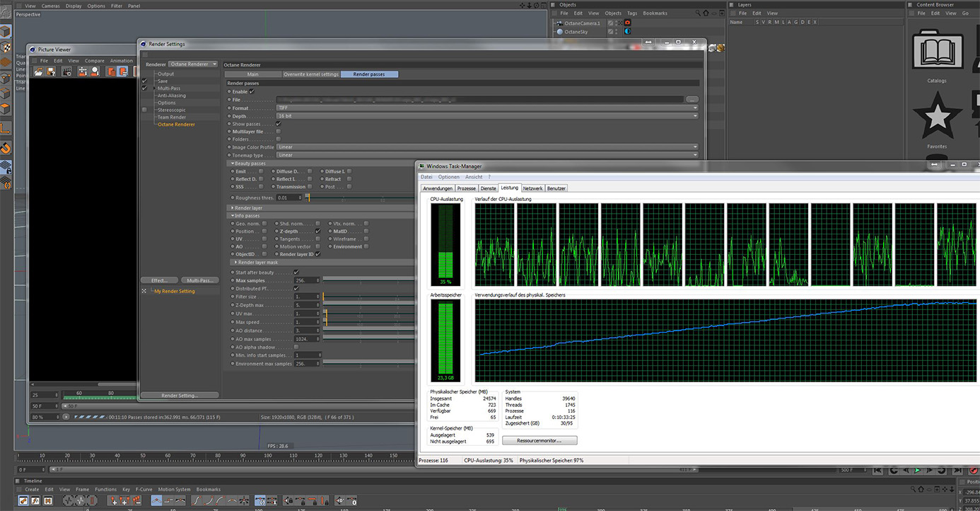Viewport: 980px width, 511px height.
Task: Click the open file icon in Picture Viewer
Action: (39, 71)
